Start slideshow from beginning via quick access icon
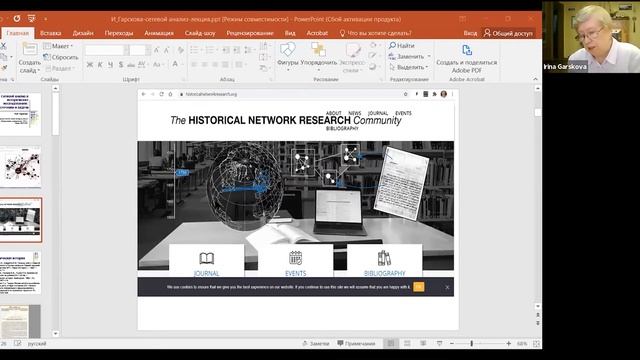Viewport: 640px width, 360px height. click(x=31, y=19)
